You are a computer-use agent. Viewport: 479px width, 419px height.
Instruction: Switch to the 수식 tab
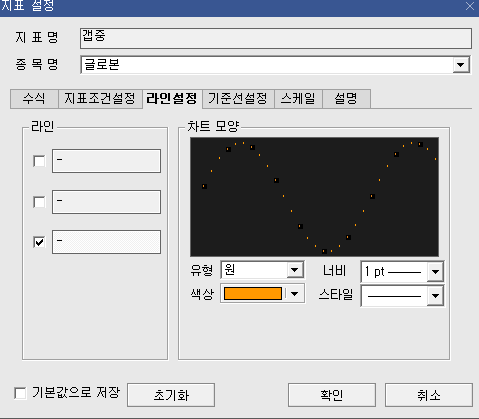click(x=34, y=99)
